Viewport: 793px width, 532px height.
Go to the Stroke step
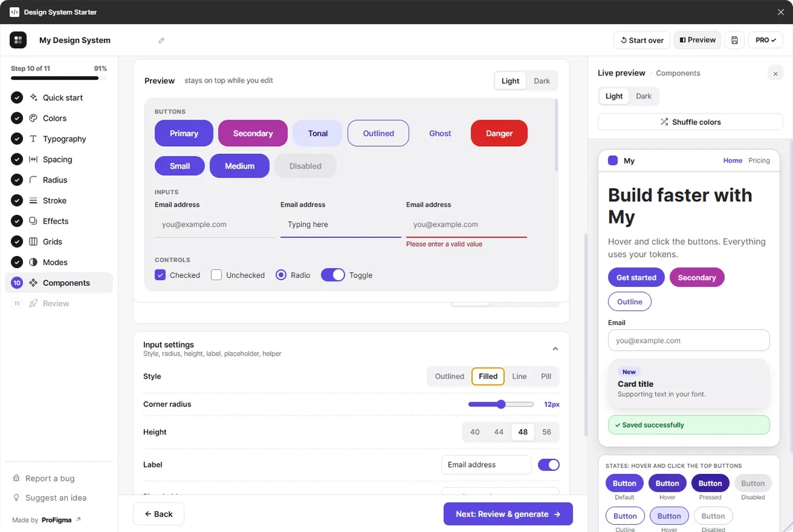click(x=59, y=200)
